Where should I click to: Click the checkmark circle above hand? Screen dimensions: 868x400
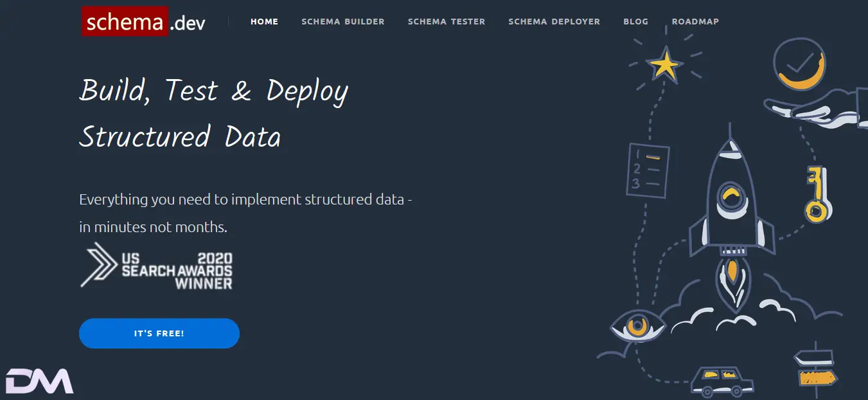point(799,63)
